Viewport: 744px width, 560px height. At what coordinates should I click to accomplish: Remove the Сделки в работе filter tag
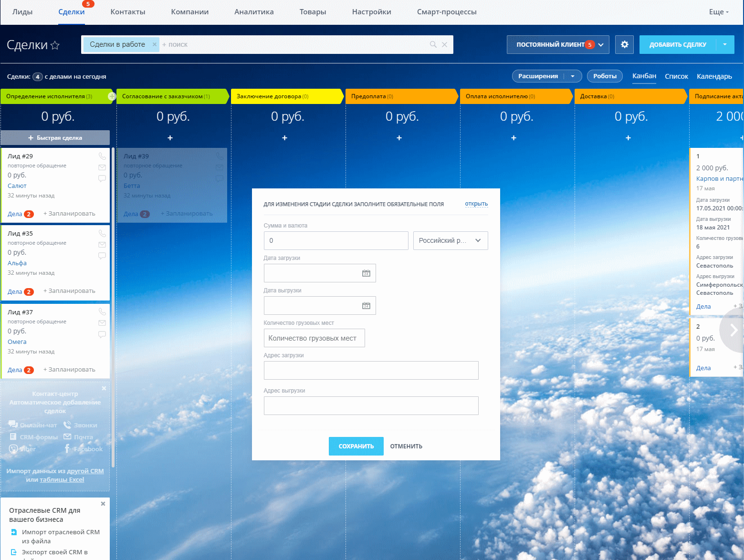coord(154,44)
